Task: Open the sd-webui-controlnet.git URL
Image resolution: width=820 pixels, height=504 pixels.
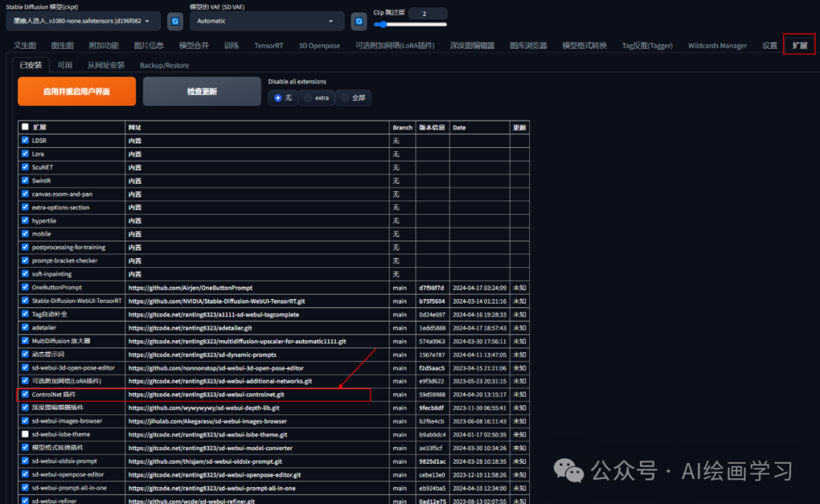Action: pos(206,395)
